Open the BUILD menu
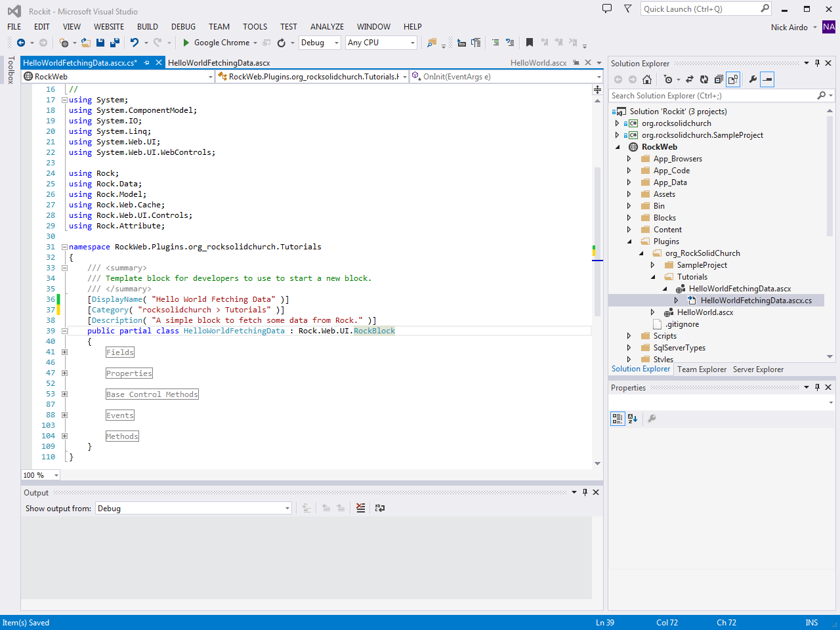 point(147,27)
